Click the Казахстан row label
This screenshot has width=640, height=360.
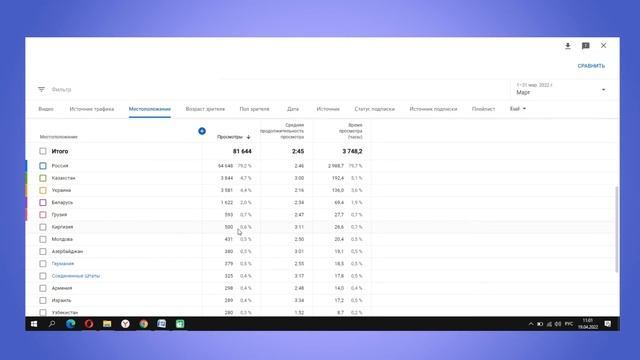coord(63,178)
